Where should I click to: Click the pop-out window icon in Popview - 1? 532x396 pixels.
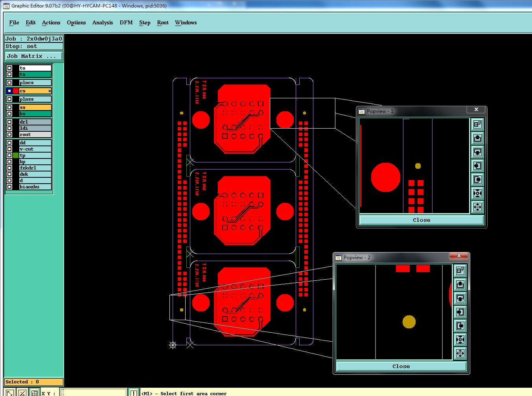point(477,125)
